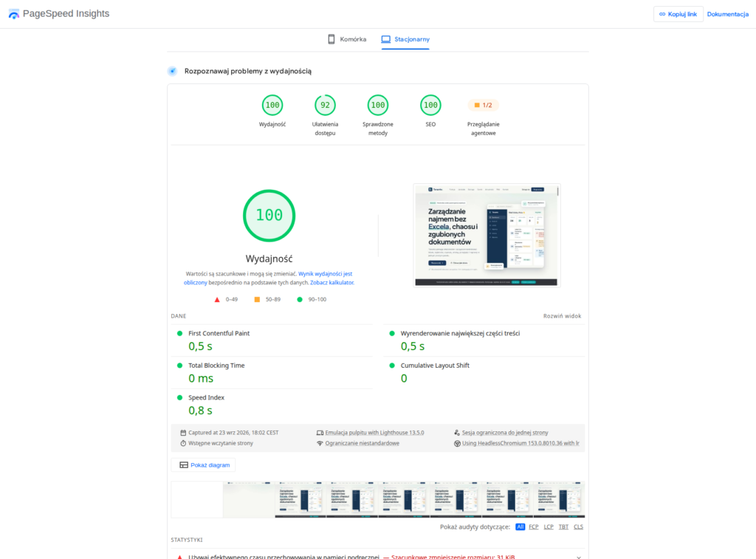This screenshot has width=756, height=559.
Task: Click the First Contentful Paint label
Action: 219,333
